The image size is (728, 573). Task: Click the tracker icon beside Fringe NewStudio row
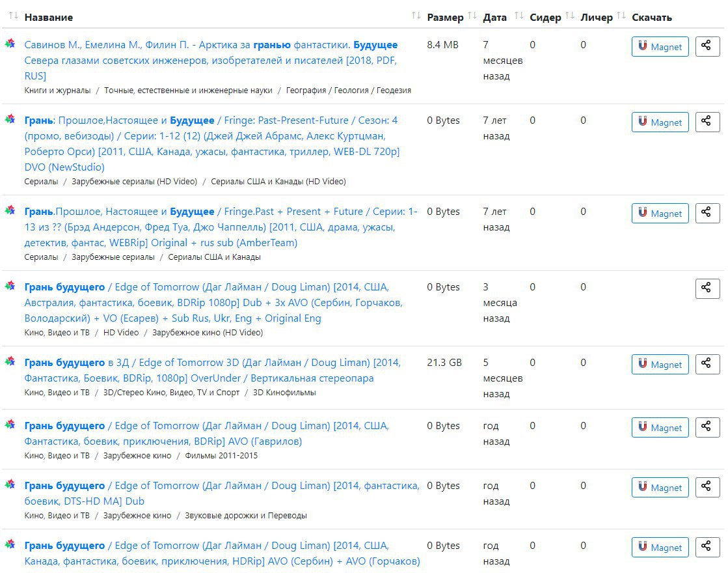point(10,119)
